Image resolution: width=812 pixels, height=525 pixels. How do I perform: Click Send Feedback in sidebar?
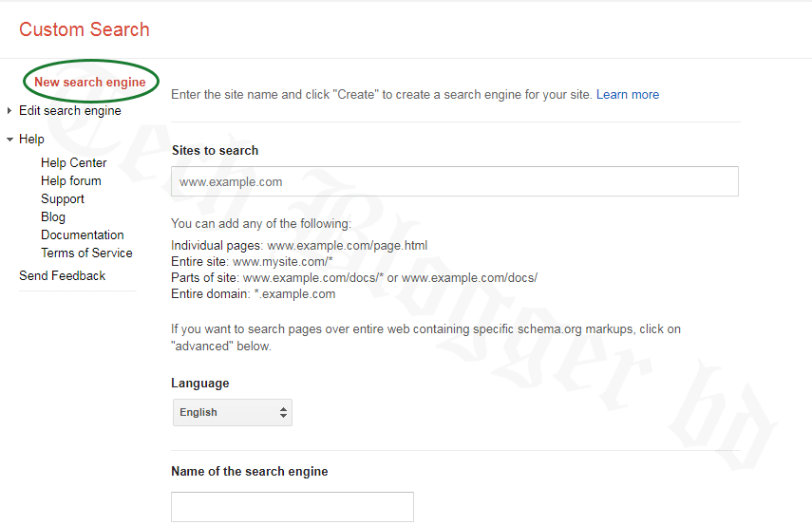(63, 276)
